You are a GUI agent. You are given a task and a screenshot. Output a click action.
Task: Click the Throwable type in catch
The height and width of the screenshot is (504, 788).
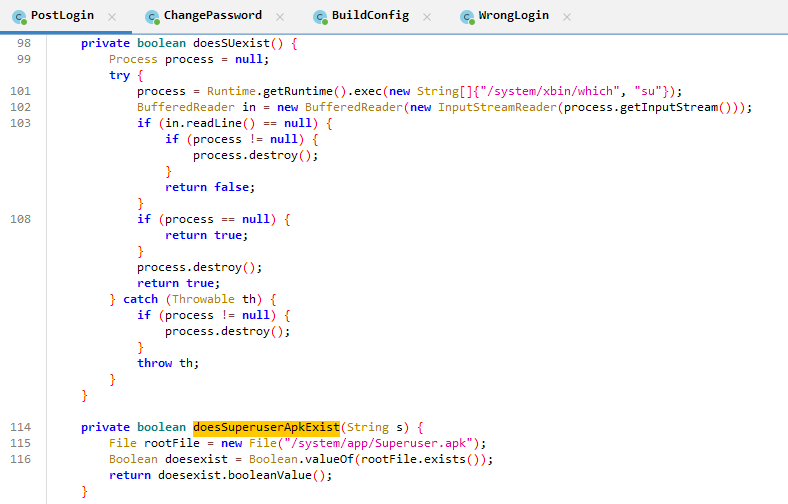tap(203, 299)
